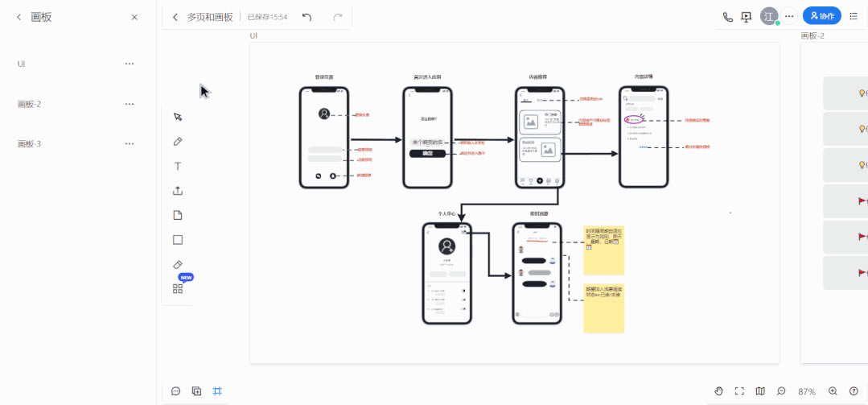
Task: Click the 已保存15:54 save status
Action: coord(267,17)
